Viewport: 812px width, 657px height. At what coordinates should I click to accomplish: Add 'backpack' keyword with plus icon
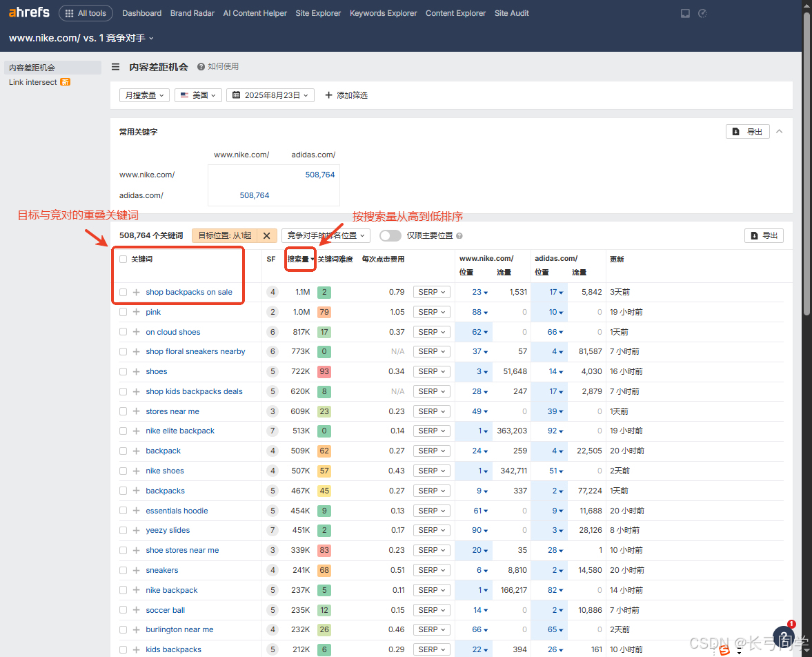[x=136, y=451]
